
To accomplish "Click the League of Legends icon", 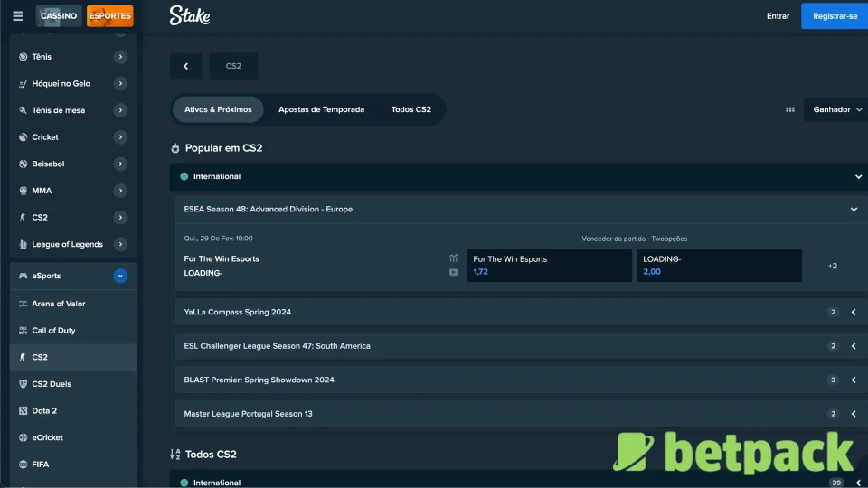I will coord(23,244).
